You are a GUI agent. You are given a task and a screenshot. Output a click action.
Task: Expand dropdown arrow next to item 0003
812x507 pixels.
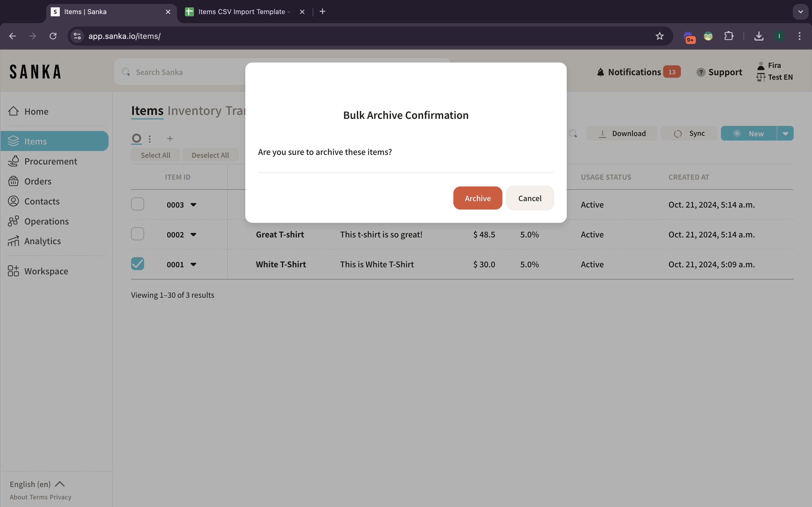[x=193, y=205]
